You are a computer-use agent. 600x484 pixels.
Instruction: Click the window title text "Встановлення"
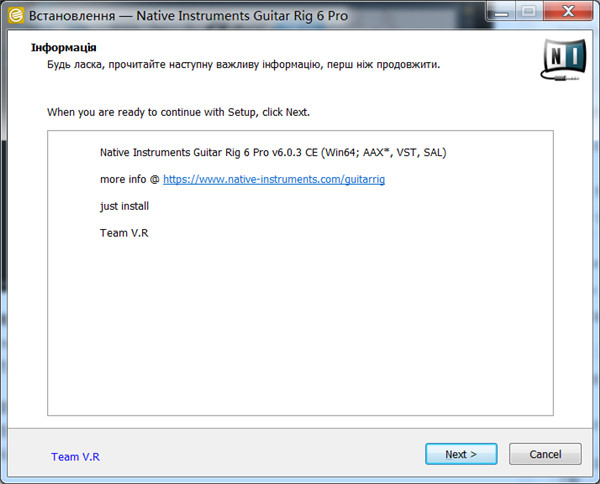pyautogui.click(x=72, y=15)
